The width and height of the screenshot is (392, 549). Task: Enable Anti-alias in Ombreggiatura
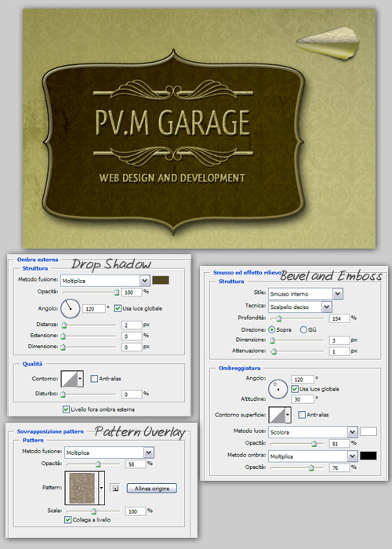[302, 415]
